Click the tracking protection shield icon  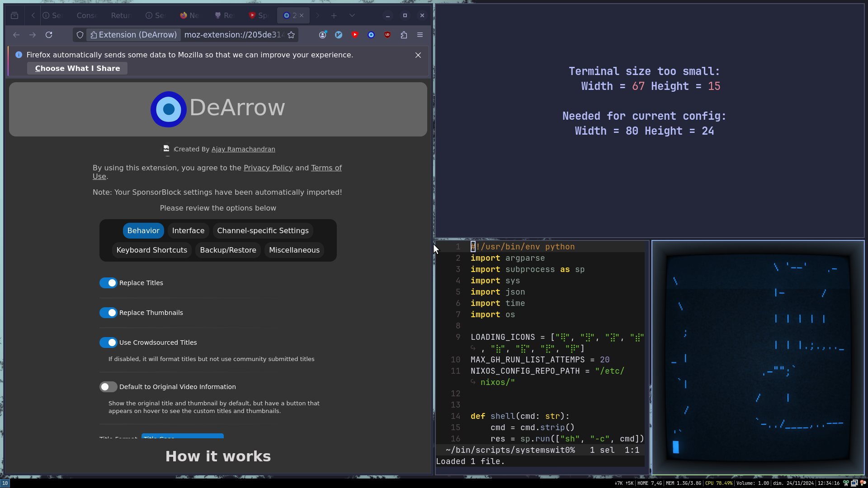pos(80,35)
